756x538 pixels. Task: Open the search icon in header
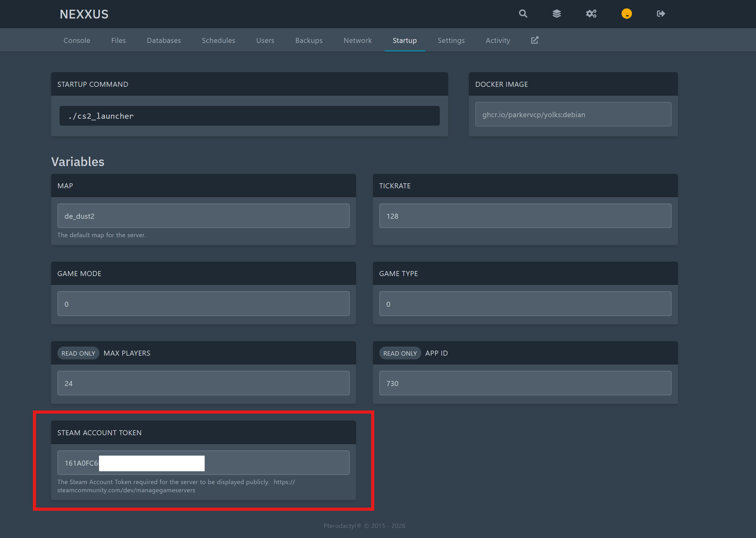(523, 13)
